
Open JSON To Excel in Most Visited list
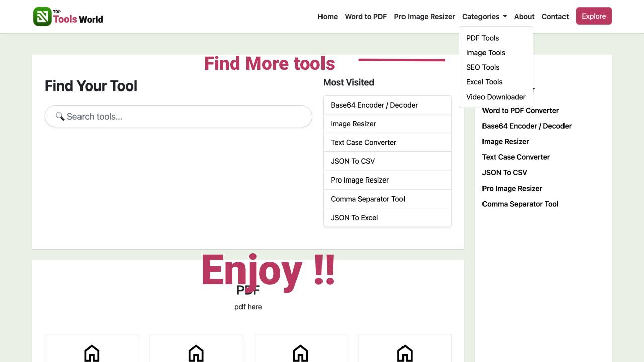pos(354,217)
